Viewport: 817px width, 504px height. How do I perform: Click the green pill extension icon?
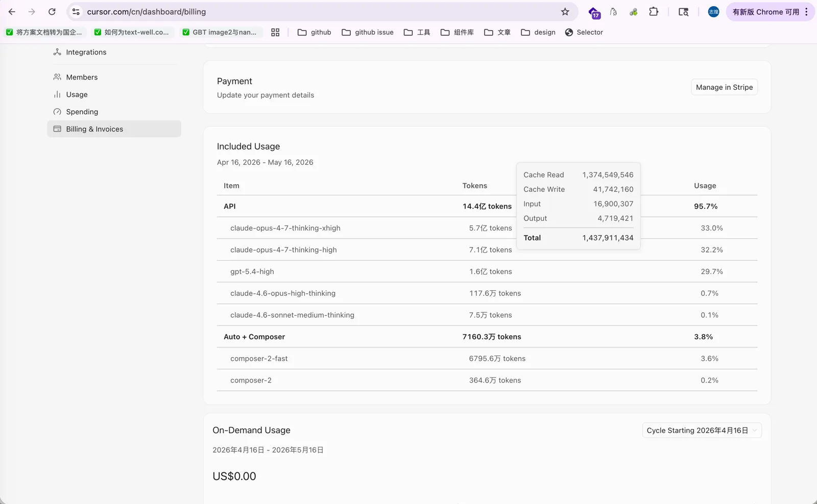coord(633,12)
